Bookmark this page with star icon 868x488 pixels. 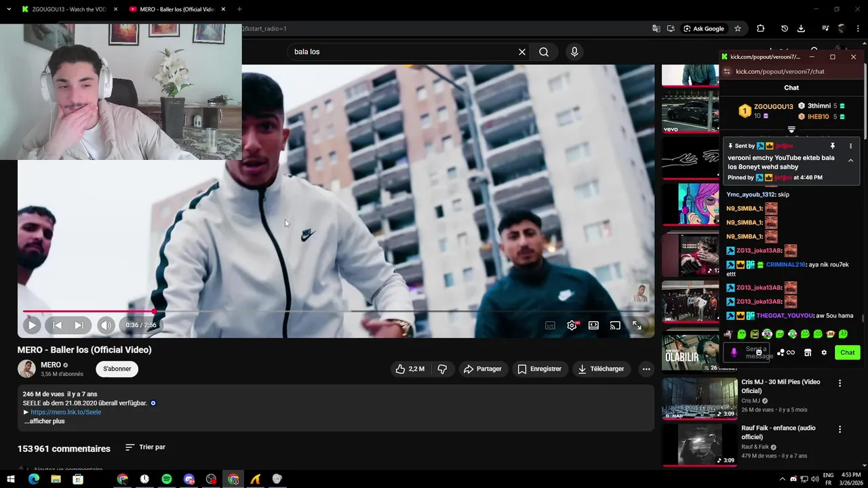coord(738,28)
